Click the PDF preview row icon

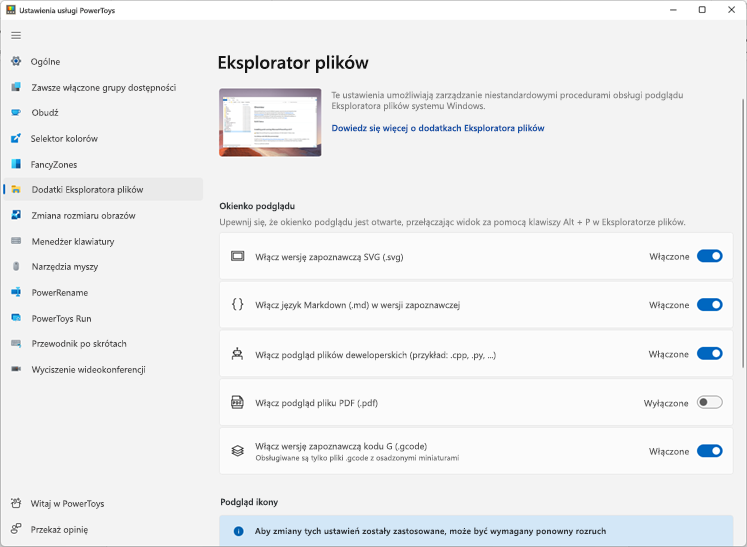click(237, 403)
